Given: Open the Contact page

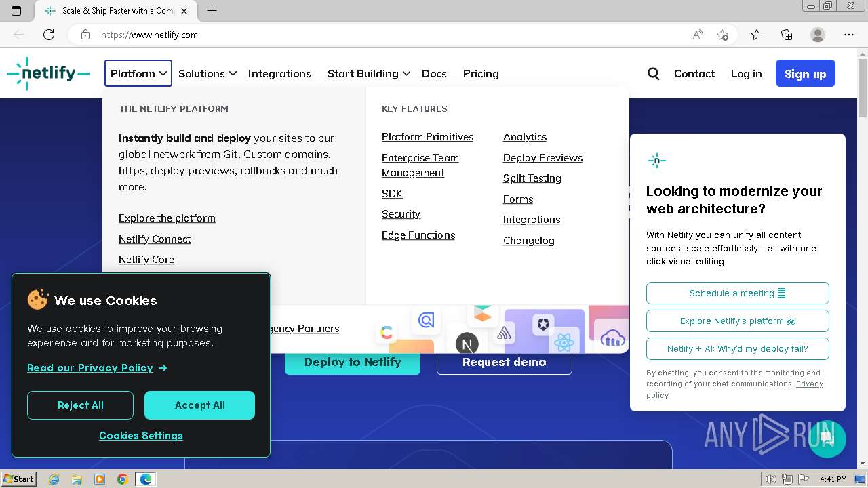Looking at the screenshot, I should (x=694, y=73).
